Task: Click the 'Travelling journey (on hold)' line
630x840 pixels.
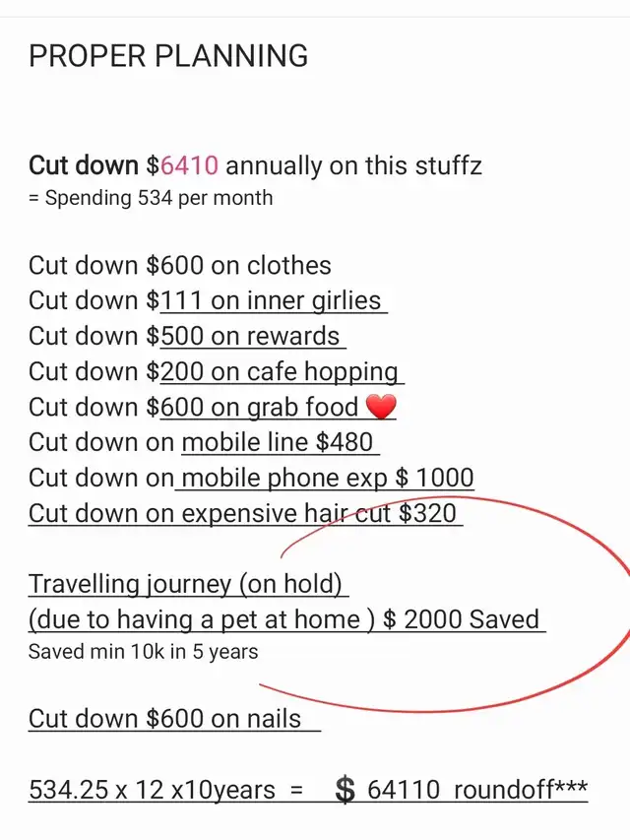Action: click(x=185, y=584)
